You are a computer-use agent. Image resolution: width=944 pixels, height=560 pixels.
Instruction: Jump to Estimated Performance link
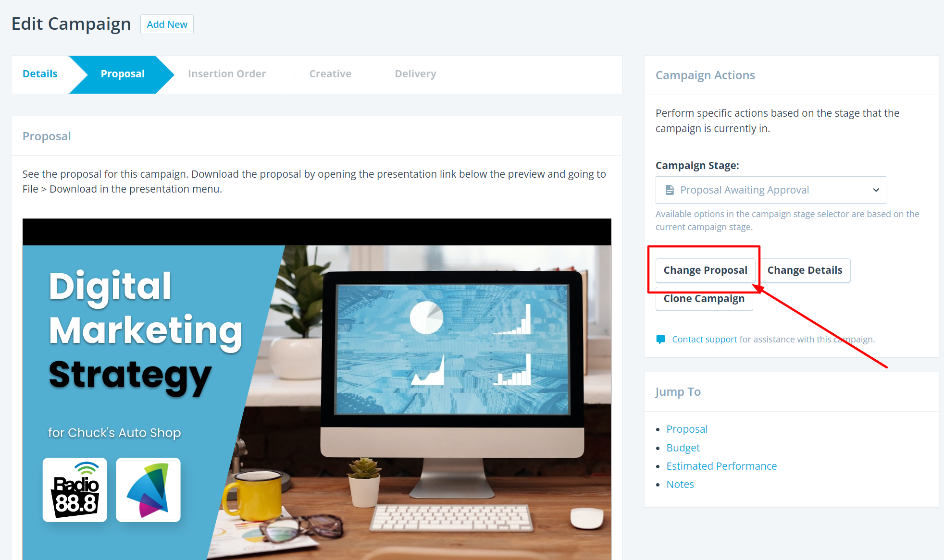coord(721,466)
